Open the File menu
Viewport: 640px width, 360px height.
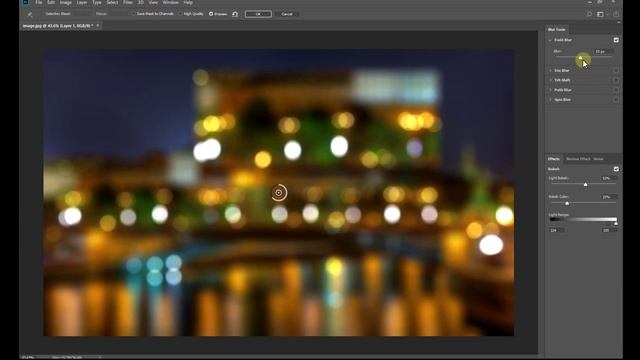[39, 2]
